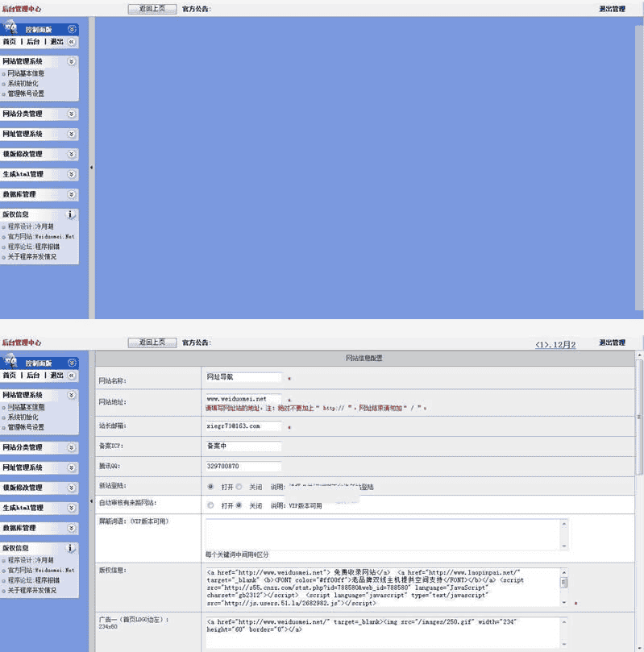Image resolution: width=644 pixels, height=652 pixels.
Task: Focus the 腾讯QQ input field
Action: coord(243,466)
